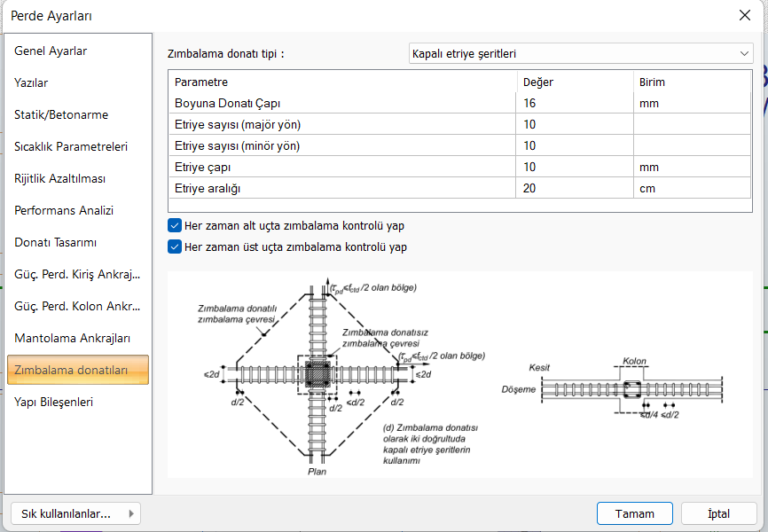Viewport: 768px width, 532px height.
Task: Expand the Sık kullanılanlar menu button
Action: pyautogui.click(x=75, y=513)
